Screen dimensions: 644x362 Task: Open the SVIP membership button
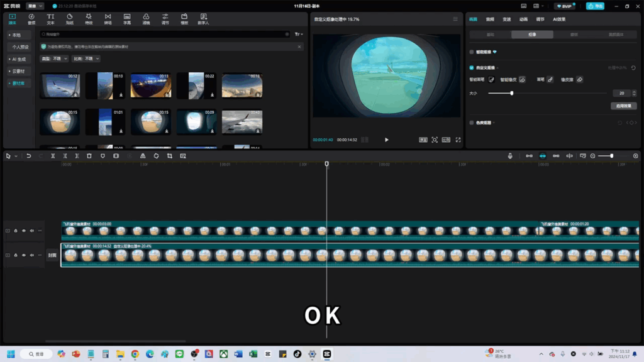click(565, 6)
